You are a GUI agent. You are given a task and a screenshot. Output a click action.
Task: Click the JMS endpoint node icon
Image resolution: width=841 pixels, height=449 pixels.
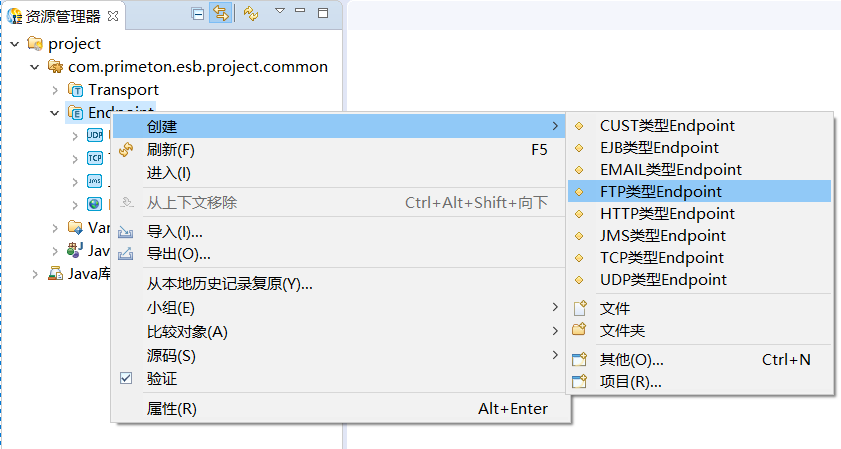pos(95,181)
